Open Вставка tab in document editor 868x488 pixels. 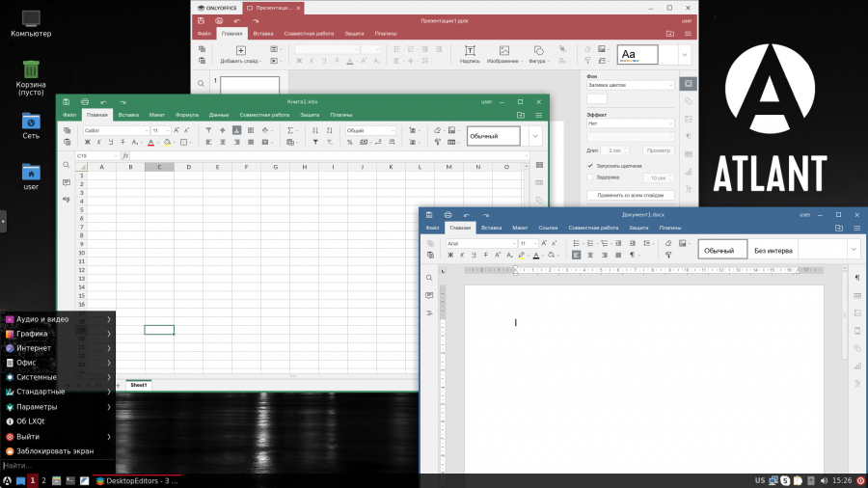tap(491, 228)
